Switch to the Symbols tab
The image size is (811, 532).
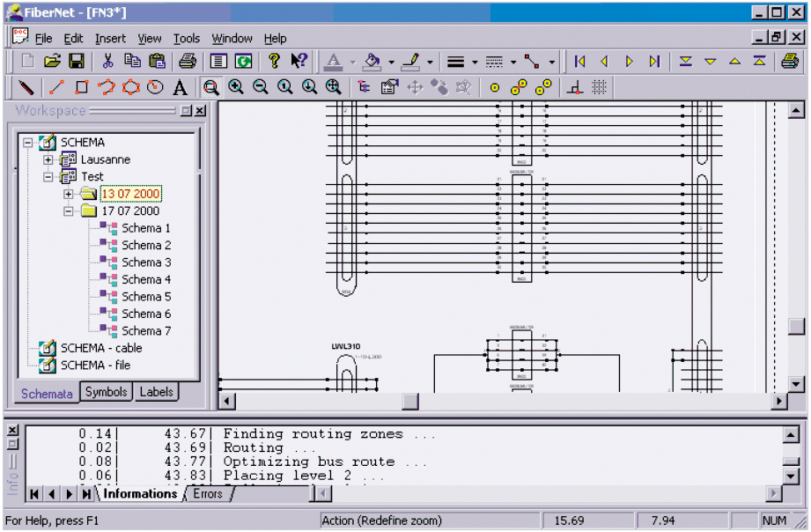[x=106, y=392]
